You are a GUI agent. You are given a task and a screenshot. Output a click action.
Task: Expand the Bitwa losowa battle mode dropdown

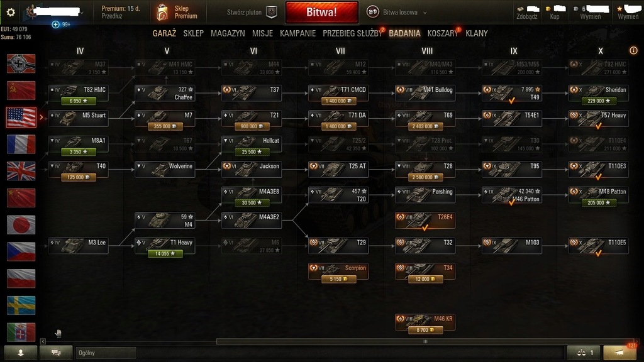point(397,13)
